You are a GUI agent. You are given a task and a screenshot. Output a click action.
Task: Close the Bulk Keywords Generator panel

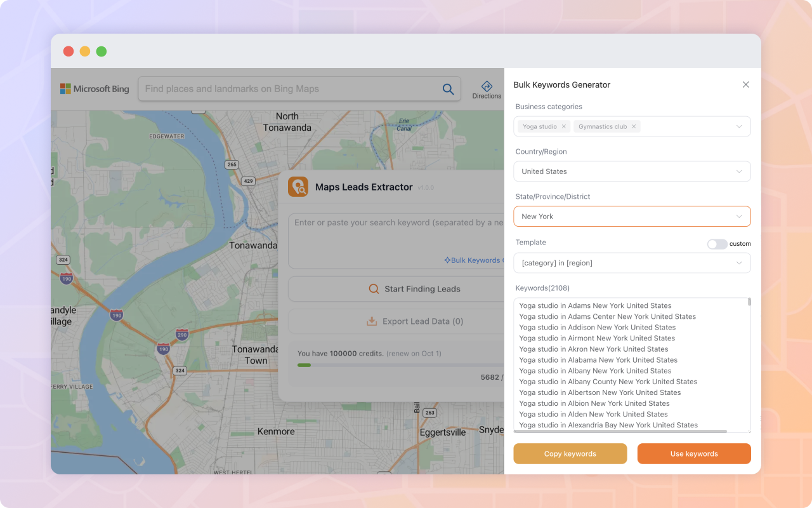(746, 84)
